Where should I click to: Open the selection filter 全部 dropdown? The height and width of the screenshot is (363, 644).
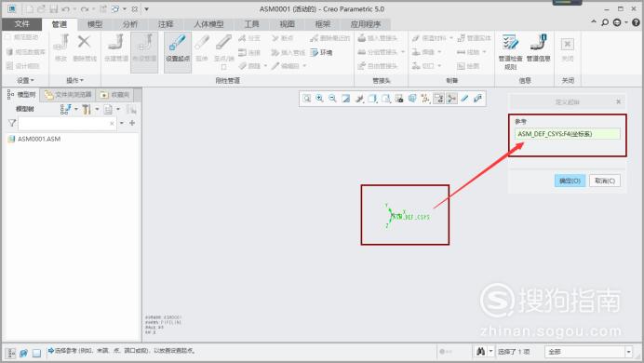point(628,352)
